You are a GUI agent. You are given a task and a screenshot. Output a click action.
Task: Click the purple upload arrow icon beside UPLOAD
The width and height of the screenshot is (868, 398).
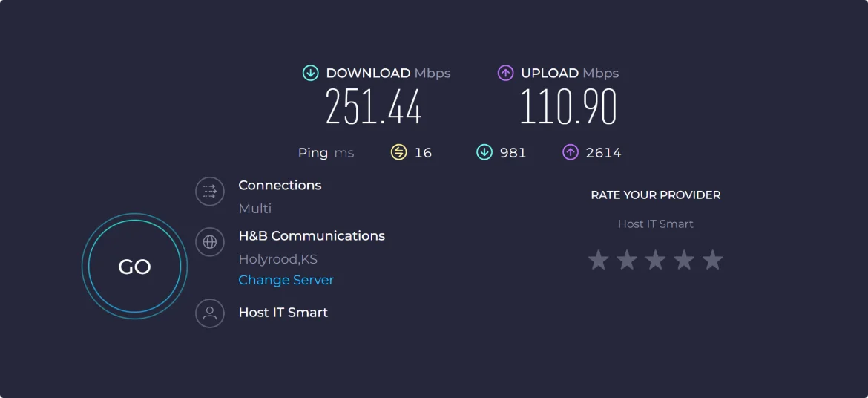point(505,73)
